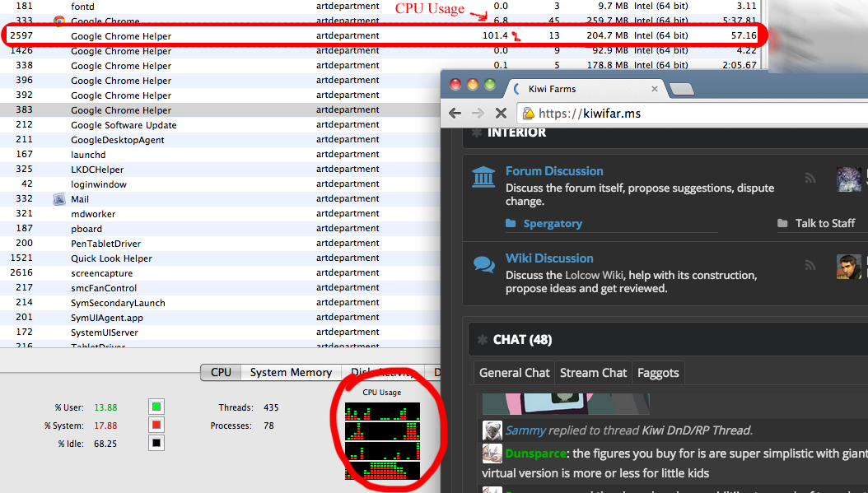Click the Sammy username link in chat
Viewport: 868px width, 493px height.
click(525, 430)
